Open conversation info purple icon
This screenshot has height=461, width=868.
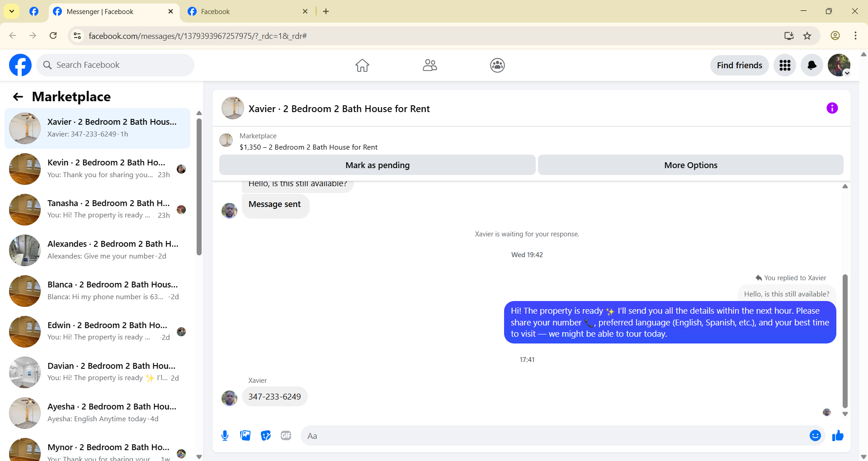pos(832,108)
